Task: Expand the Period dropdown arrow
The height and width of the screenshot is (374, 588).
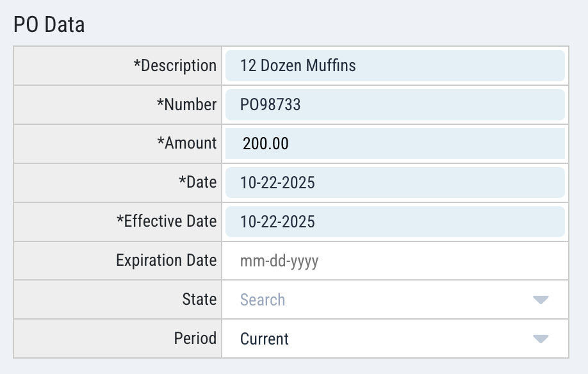Action: pos(541,339)
